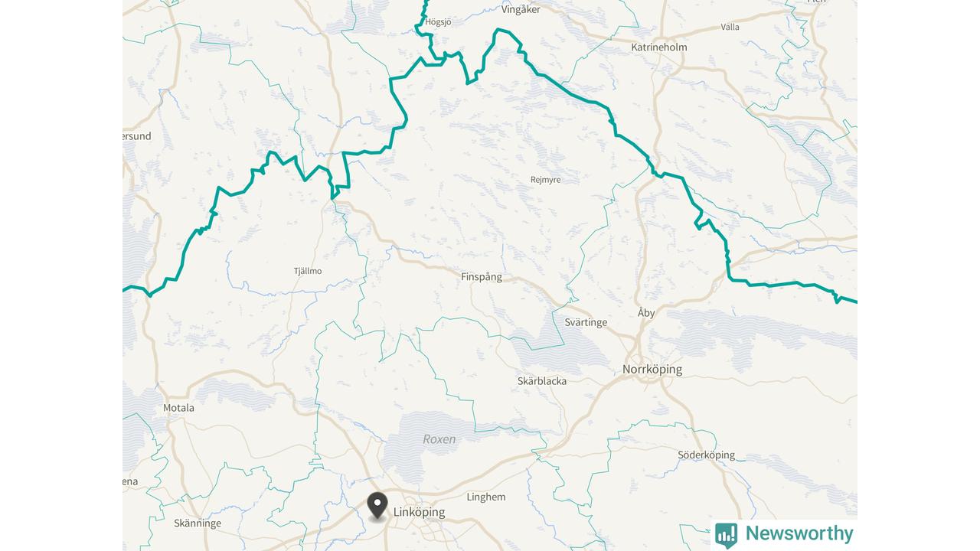This screenshot has height=551, width=980.
Task: Click the Linghem place label
Action: [x=486, y=497]
